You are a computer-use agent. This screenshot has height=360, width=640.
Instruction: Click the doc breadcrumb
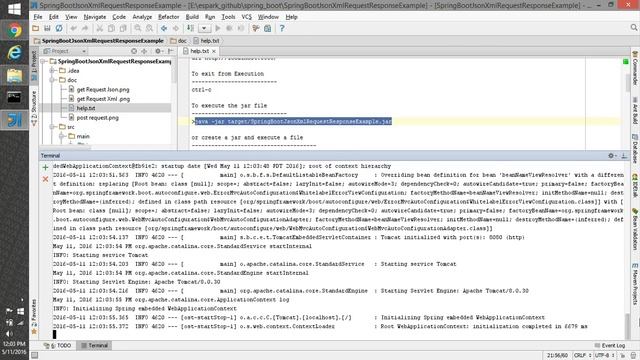pos(178,41)
